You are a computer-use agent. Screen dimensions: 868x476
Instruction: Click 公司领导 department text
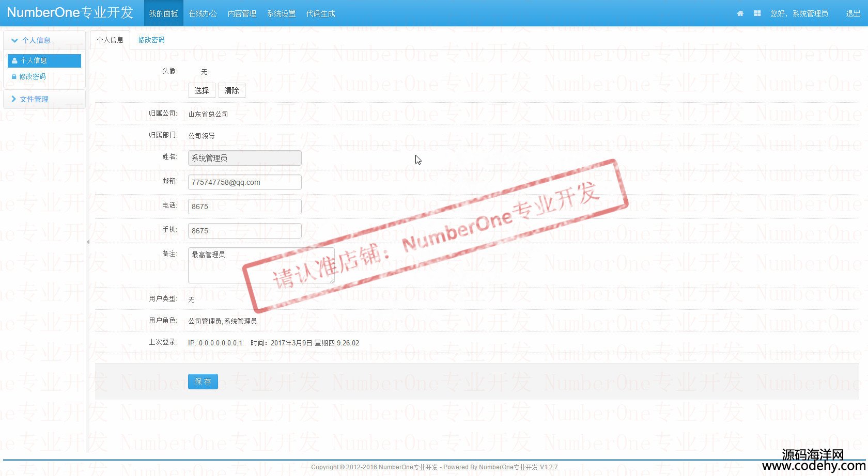click(202, 136)
